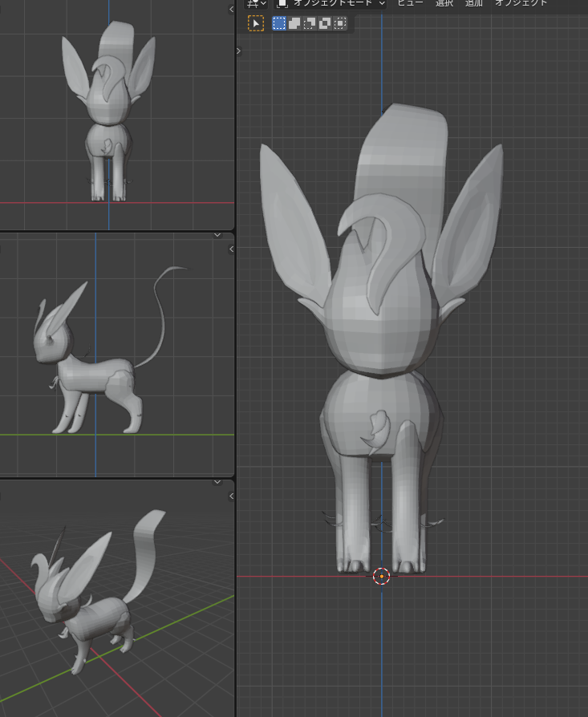
Task: Open sidebar arrow in the side-view viewport
Action: (232, 249)
